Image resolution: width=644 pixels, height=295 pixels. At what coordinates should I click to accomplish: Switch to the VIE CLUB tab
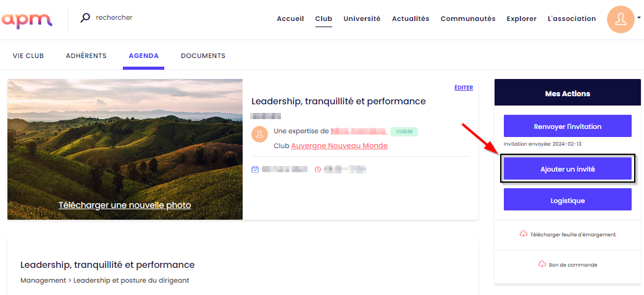point(28,56)
